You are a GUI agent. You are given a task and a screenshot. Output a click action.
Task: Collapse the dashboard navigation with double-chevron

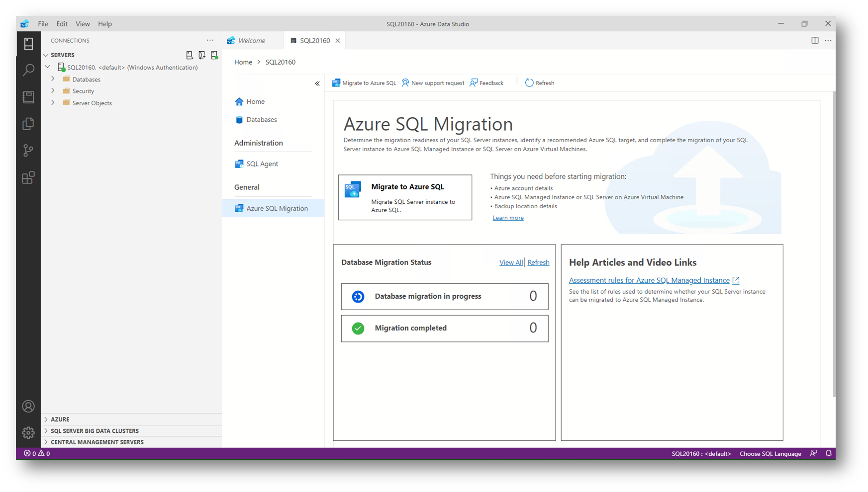point(317,83)
